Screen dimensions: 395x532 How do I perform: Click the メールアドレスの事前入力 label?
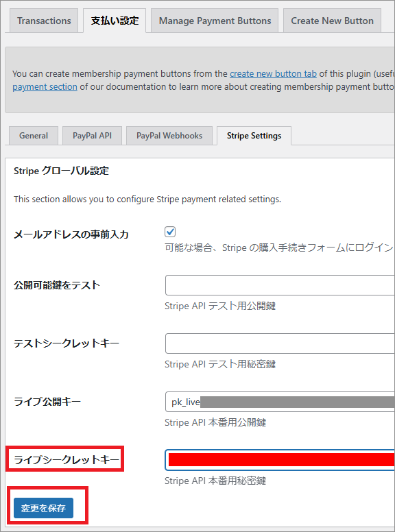(x=71, y=234)
